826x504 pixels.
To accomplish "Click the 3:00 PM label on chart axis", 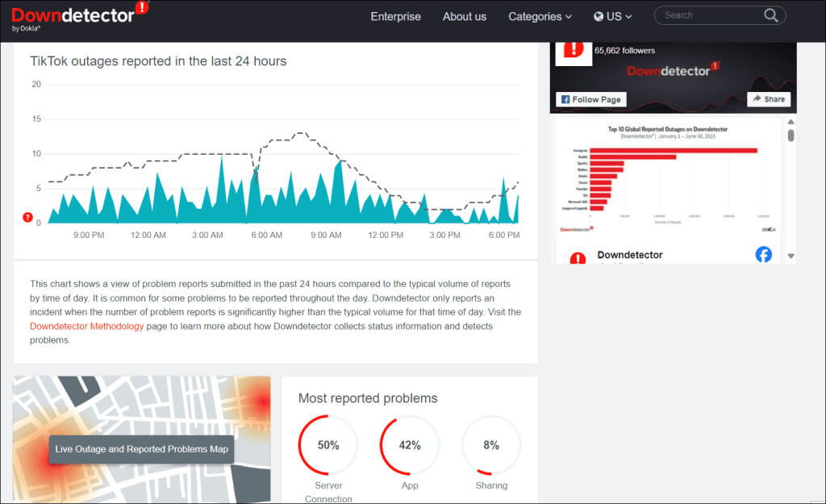I will click(x=444, y=235).
